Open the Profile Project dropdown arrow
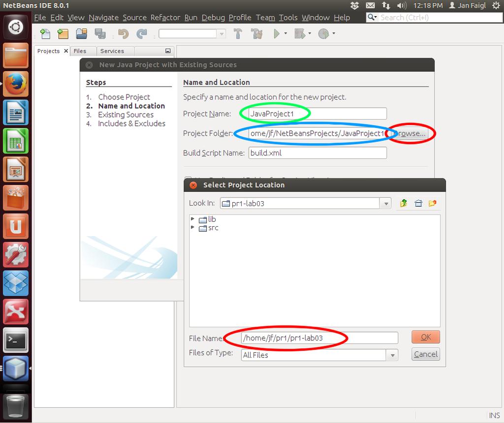Viewport: 504px width, 423px height. tap(334, 33)
